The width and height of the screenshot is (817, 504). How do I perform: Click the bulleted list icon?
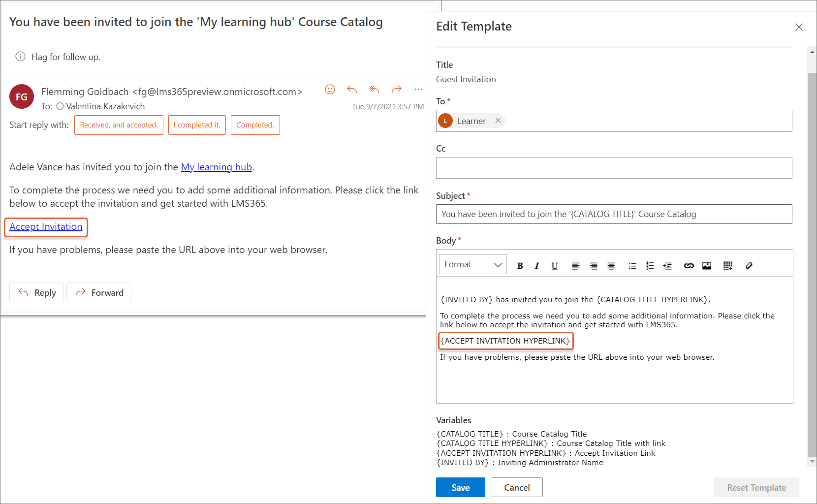tap(632, 266)
